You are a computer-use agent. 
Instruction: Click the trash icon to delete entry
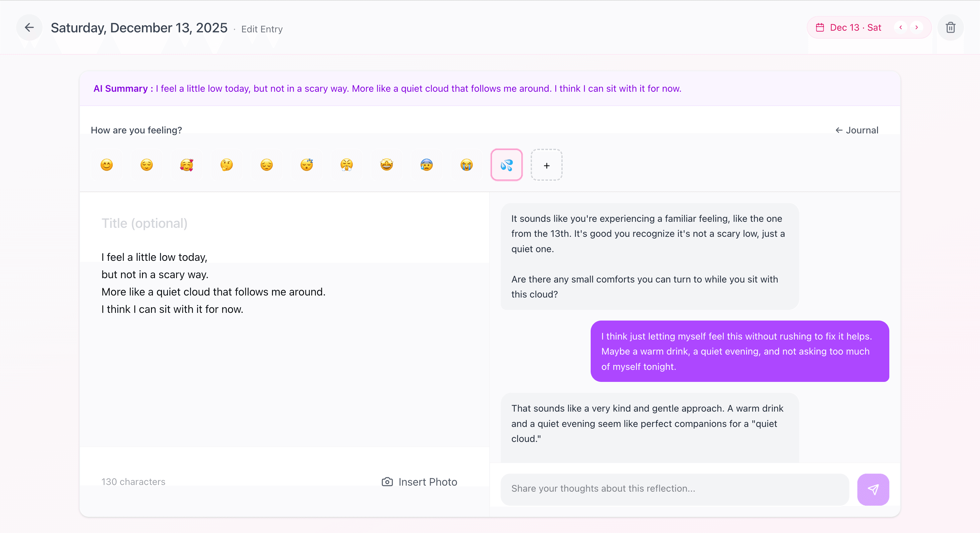[x=950, y=27]
